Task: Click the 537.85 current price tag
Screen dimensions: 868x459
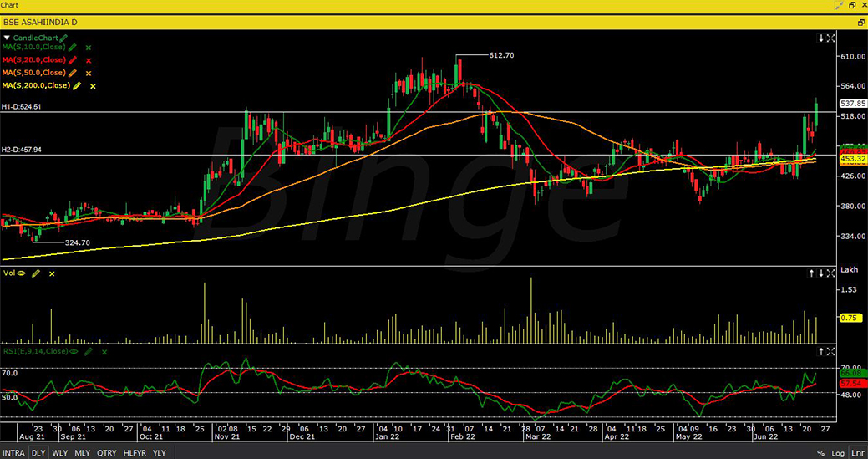Action: (x=852, y=104)
